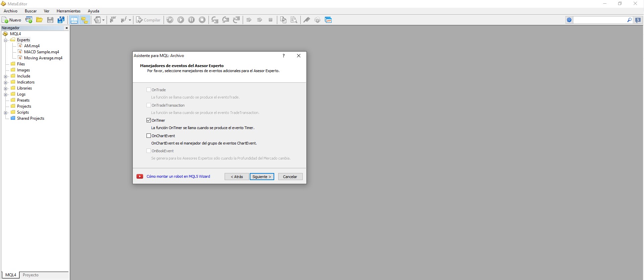The height and width of the screenshot is (280, 644).
Task: Enable the OnChartEvent checkbox
Action: (149, 136)
